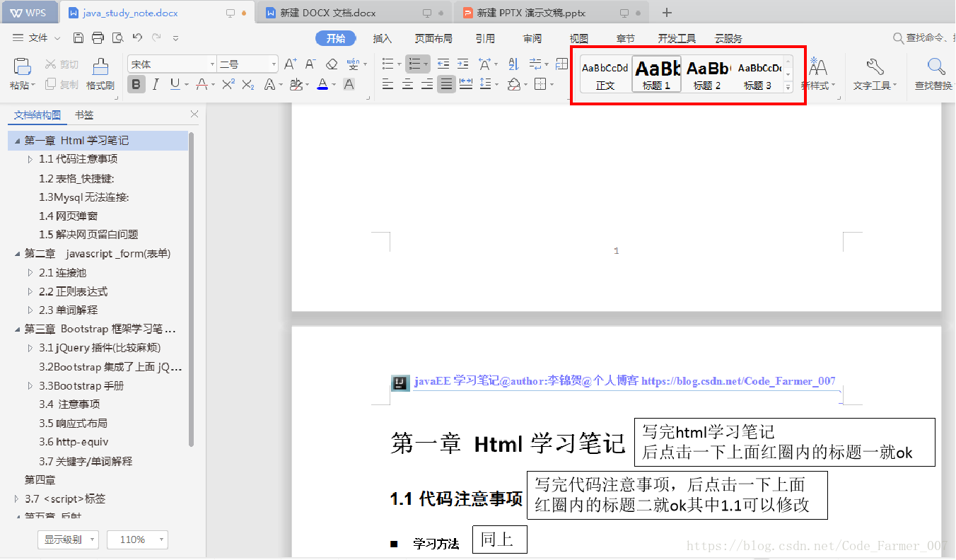Click the Increase Font Size icon
The height and width of the screenshot is (560, 956).
pos(290,64)
